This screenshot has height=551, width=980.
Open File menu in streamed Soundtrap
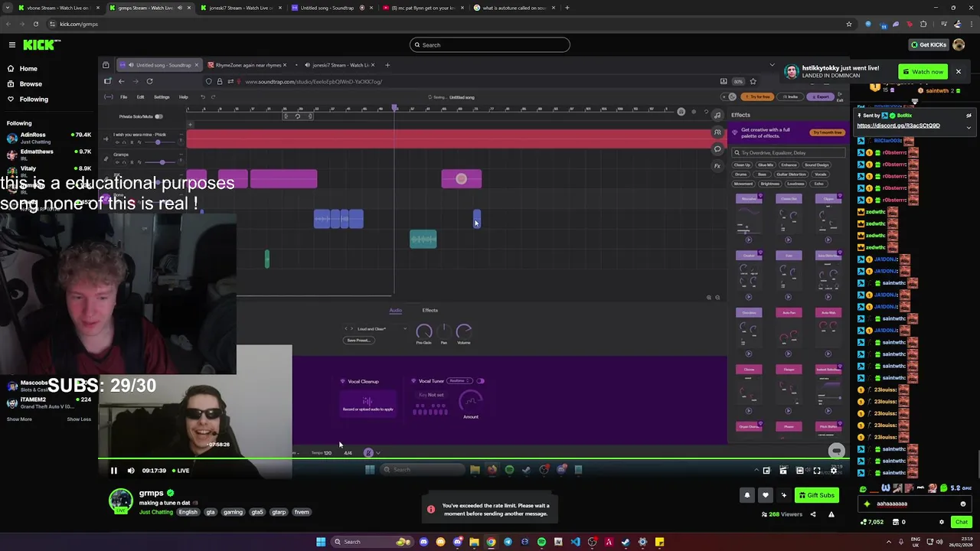click(123, 97)
